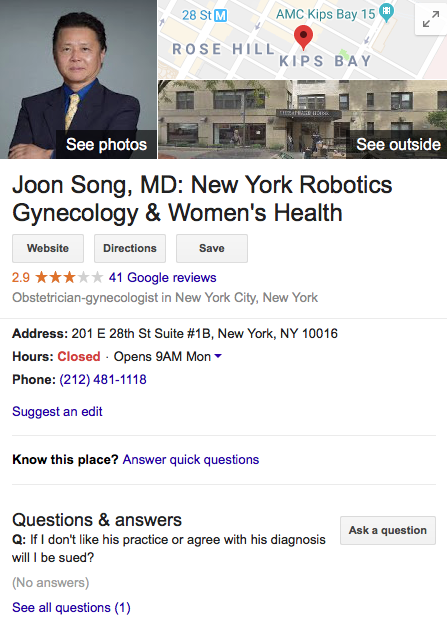Click the AMC Kips Bay 15 cinema icon
Screen dimensions: 447x620
tap(386, 13)
